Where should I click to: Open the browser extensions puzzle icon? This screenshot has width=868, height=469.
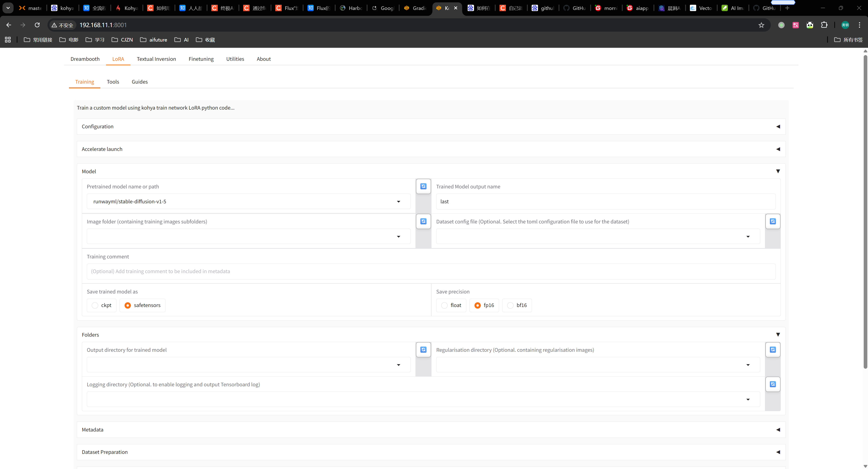click(x=824, y=25)
